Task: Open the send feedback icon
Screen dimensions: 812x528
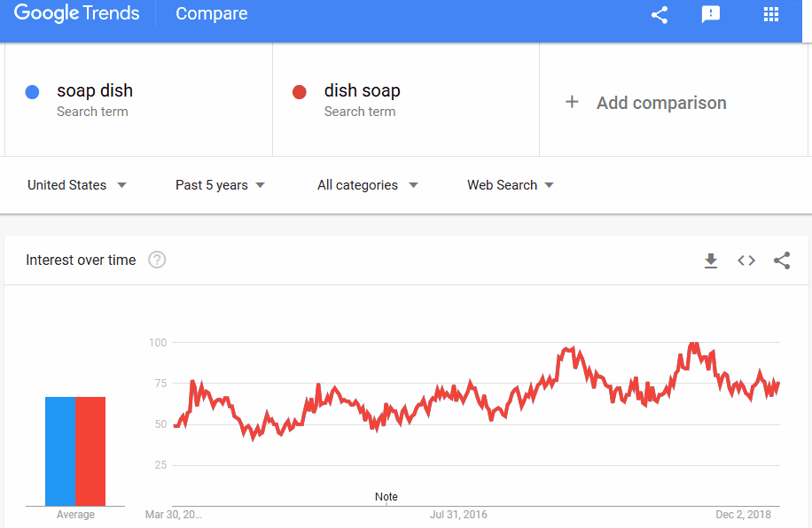Action: 711,14
